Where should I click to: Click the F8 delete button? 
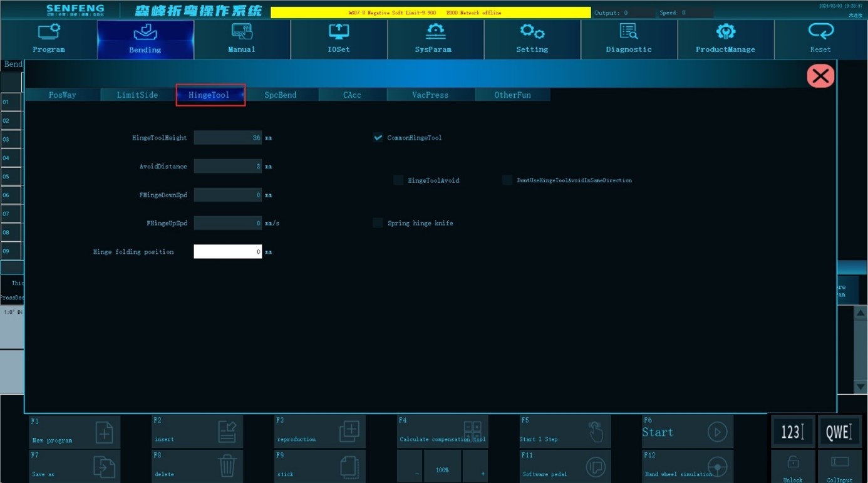(197, 466)
